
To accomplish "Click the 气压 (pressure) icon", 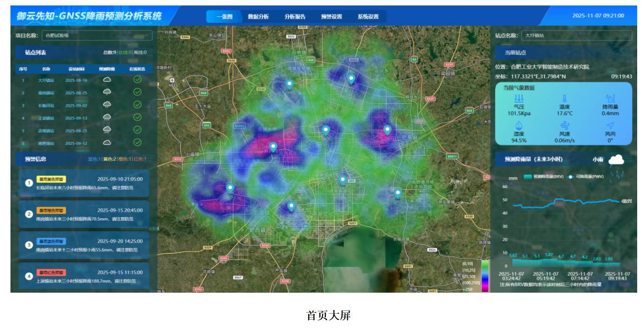I will click(x=519, y=98).
